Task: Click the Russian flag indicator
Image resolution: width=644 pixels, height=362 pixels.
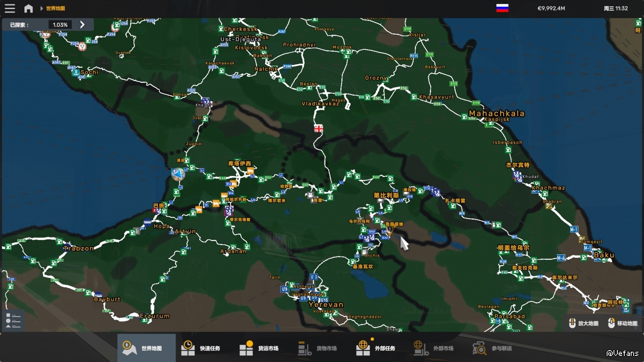Action: coord(502,8)
